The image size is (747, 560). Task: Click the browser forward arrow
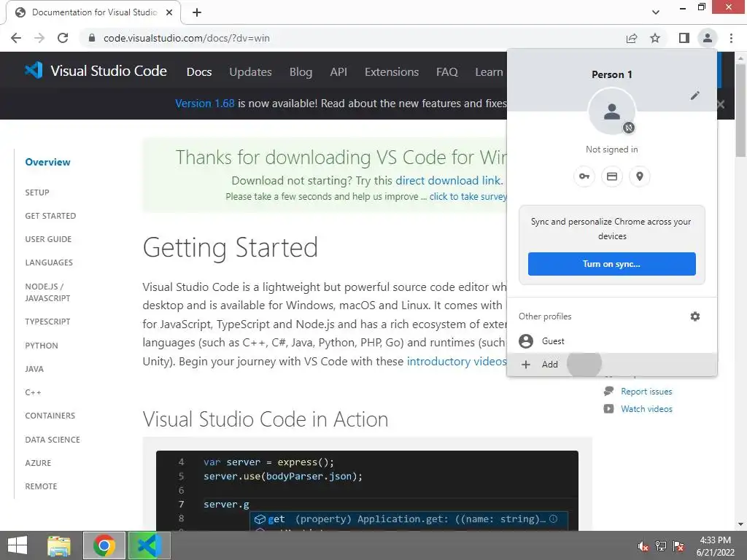(39, 38)
